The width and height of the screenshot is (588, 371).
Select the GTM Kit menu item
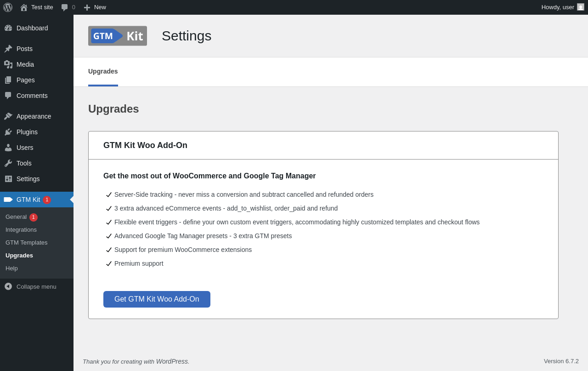(37, 200)
